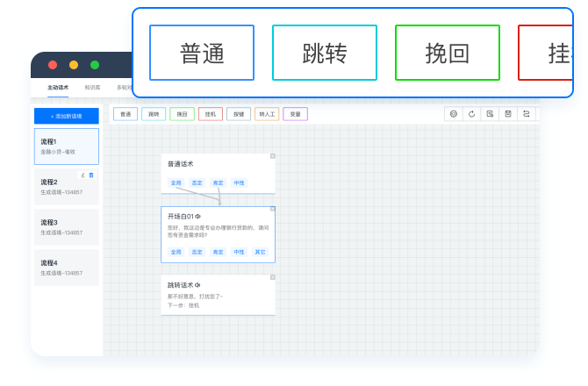588x386 pixels.
Task: Click the refresh icon in canvas toolbar
Action: click(x=471, y=114)
